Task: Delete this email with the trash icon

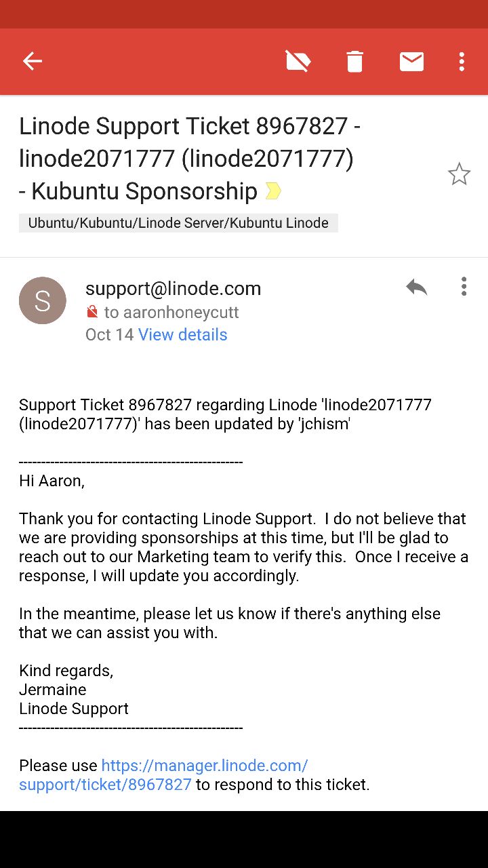Action: pos(354,62)
